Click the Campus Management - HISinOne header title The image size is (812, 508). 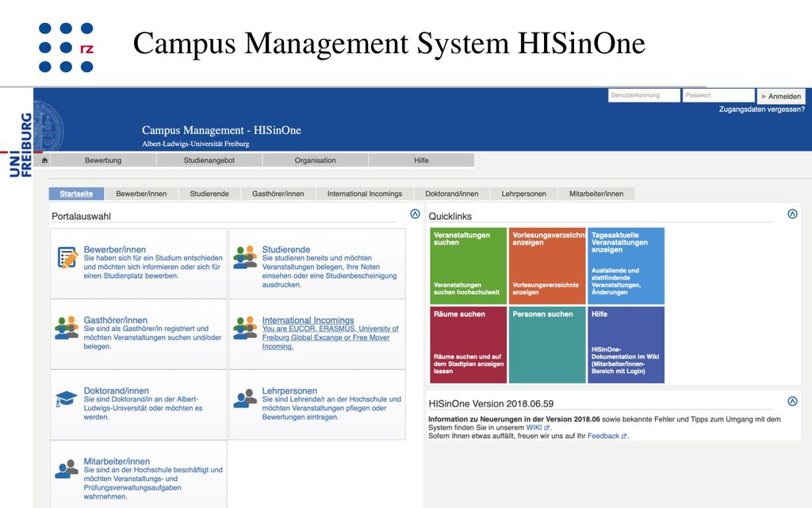[x=222, y=130]
